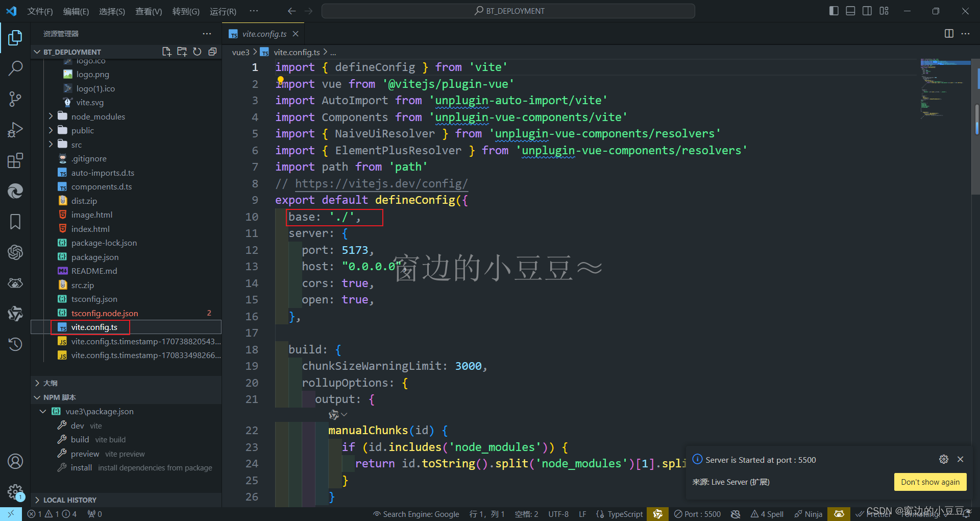Viewport: 980px width, 521px height.
Task: Open the Extensions view
Action: click(x=15, y=160)
